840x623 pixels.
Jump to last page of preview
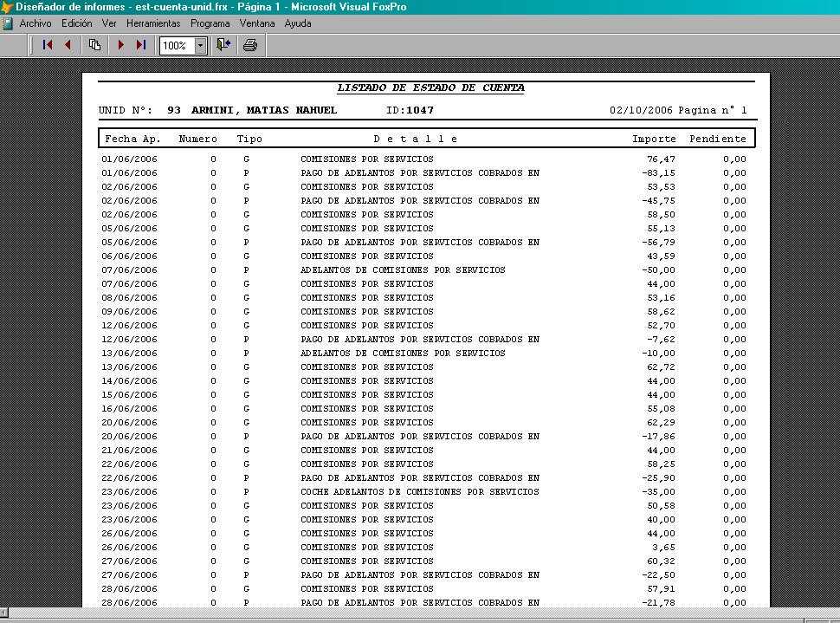pyautogui.click(x=141, y=45)
